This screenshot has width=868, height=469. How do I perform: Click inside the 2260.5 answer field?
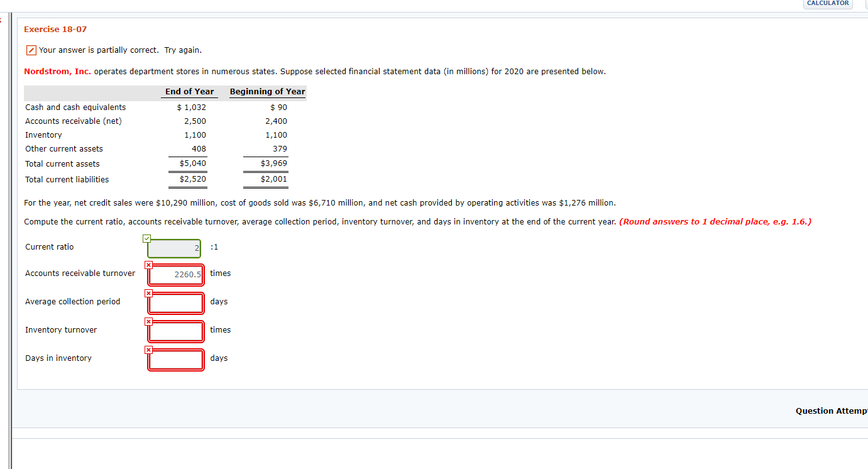point(175,275)
